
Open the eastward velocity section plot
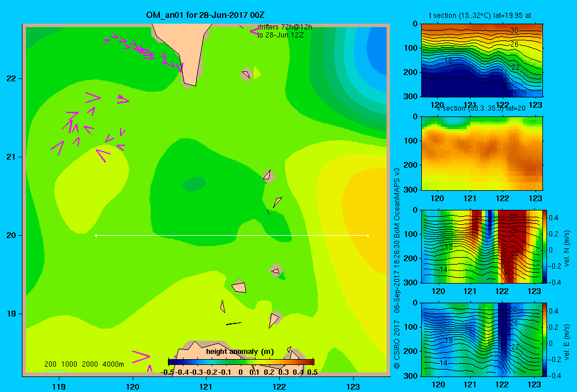coord(482,340)
